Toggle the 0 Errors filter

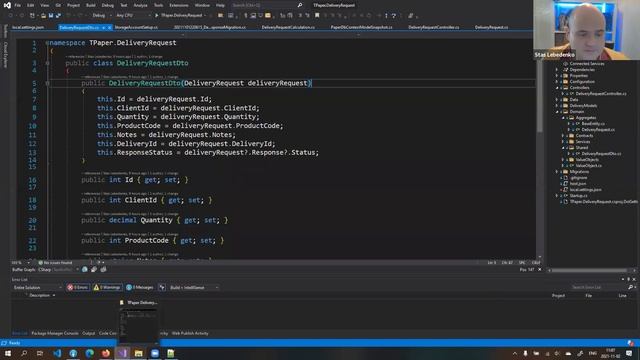78,288
